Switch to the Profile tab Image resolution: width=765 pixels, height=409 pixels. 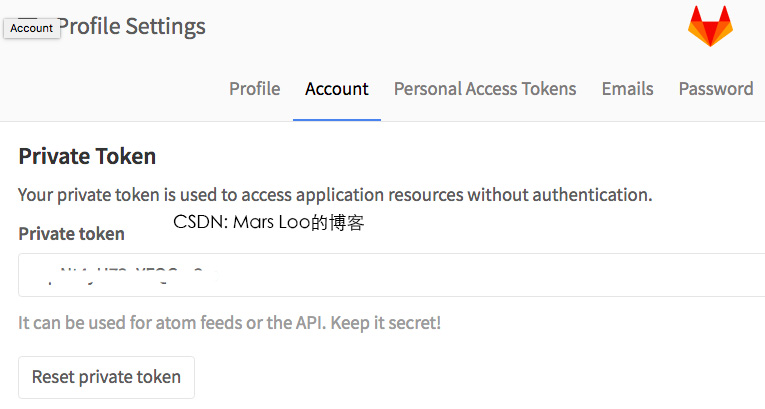coord(254,89)
